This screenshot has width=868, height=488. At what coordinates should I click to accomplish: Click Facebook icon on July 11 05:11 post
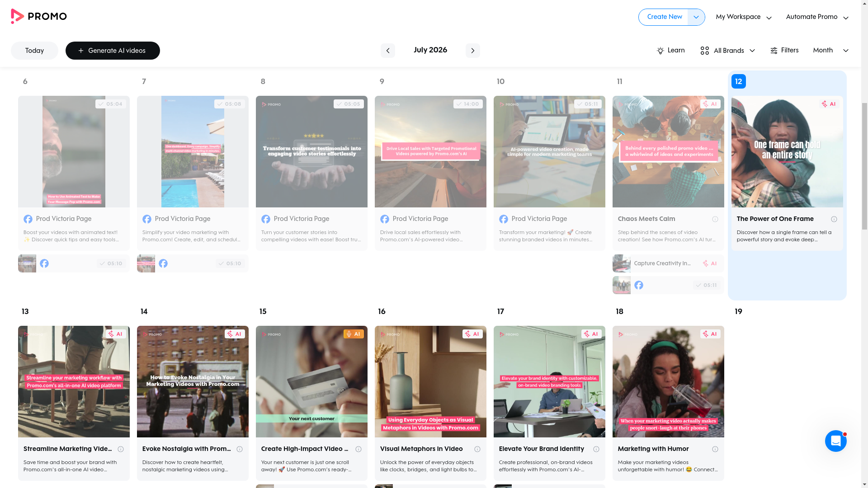(639, 285)
